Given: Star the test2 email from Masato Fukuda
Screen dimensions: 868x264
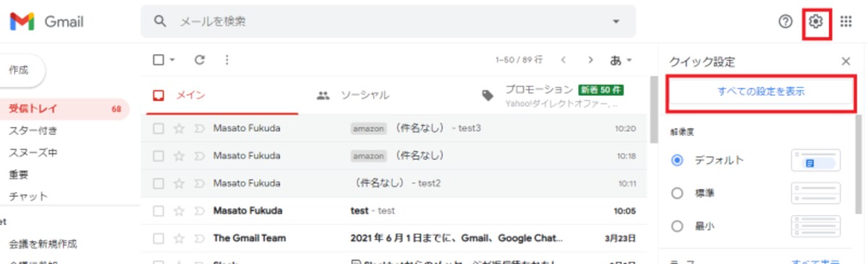Looking at the screenshot, I should tap(179, 183).
